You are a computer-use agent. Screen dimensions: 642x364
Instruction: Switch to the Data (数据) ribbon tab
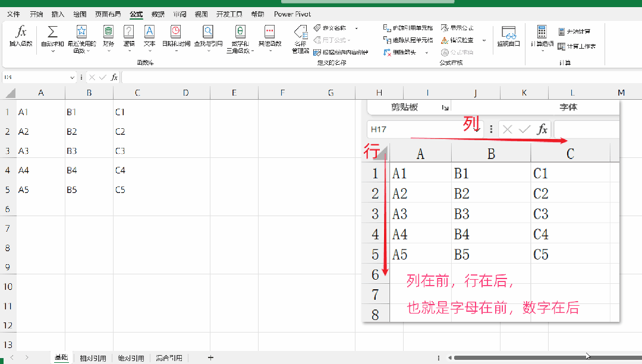tap(158, 14)
